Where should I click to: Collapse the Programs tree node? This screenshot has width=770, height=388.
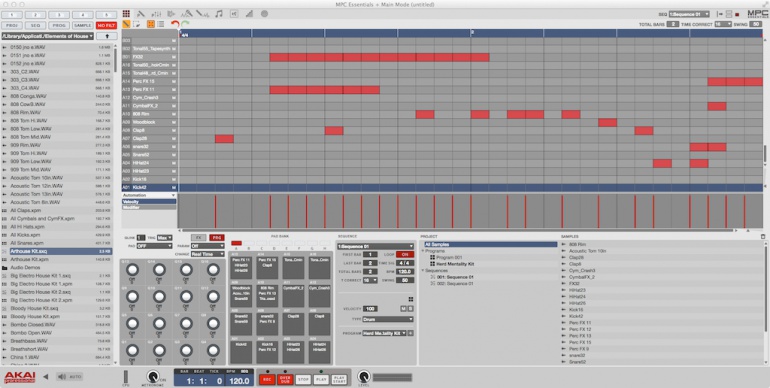[x=423, y=251]
